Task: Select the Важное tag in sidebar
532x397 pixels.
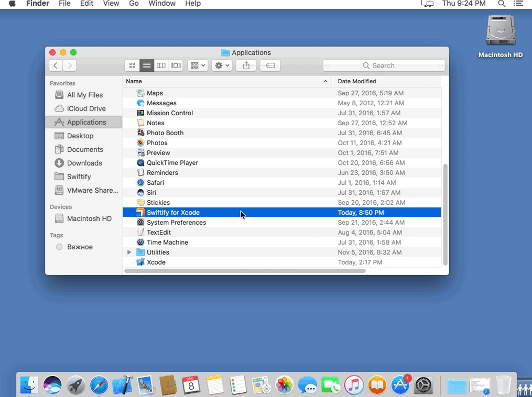Action: [84, 247]
